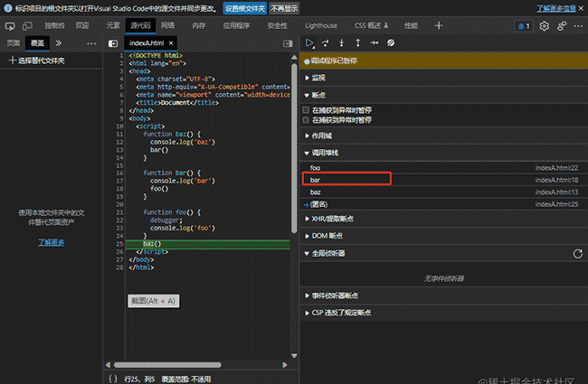Open the 了解更多信息 link in info bar
The width and height of the screenshot is (588, 384).
(x=556, y=8)
